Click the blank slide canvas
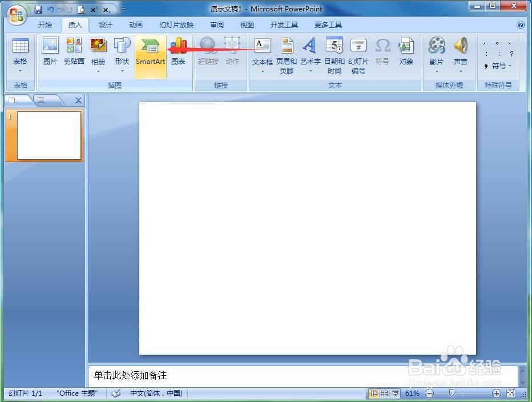 coord(308,228)
